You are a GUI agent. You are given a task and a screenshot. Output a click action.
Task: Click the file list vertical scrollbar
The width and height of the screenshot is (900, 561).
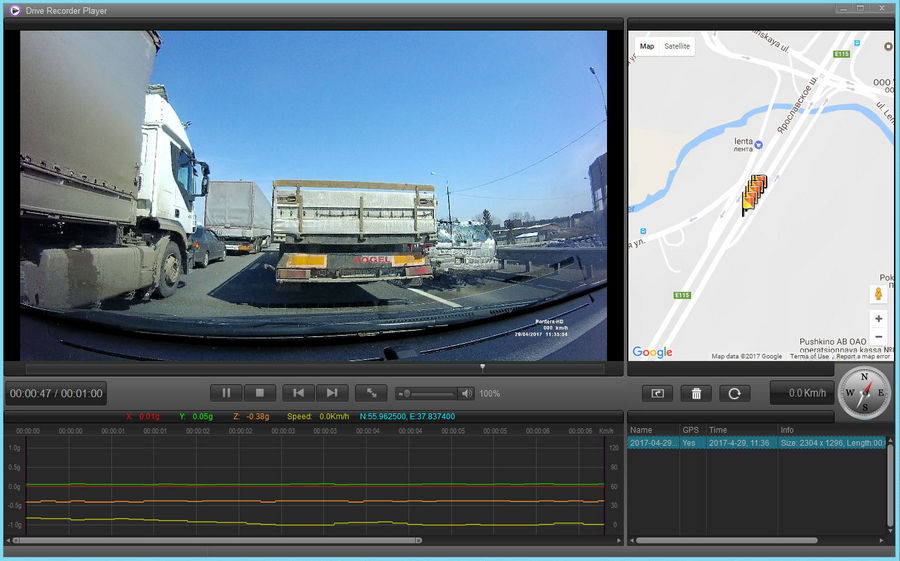[890, 483]
